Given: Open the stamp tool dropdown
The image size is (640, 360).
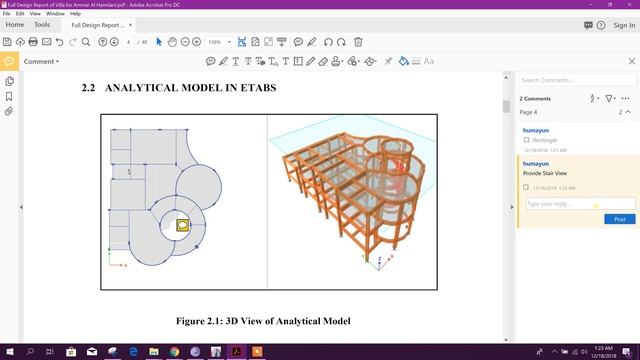Looking at the screenshot, I should pos(337,61).
